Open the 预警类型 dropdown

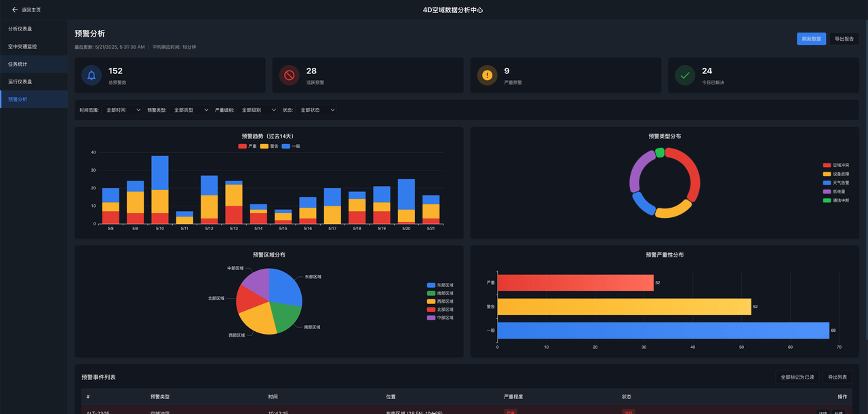click(191, 110)
